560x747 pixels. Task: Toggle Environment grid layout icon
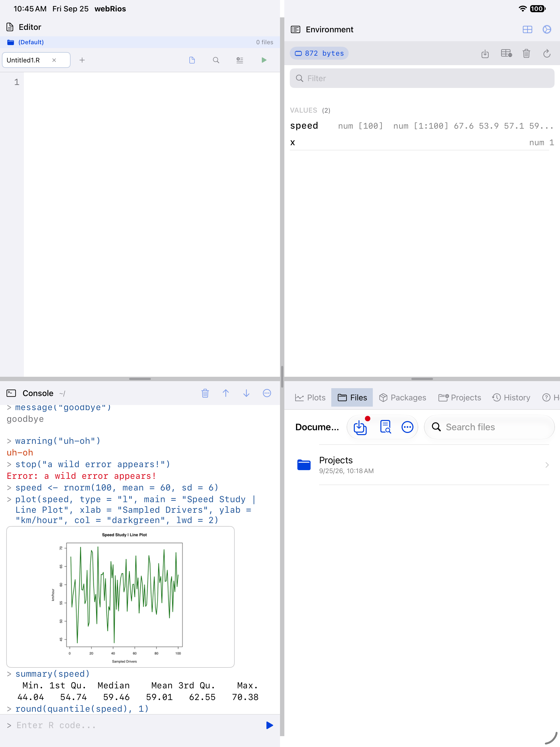(527, 29)
